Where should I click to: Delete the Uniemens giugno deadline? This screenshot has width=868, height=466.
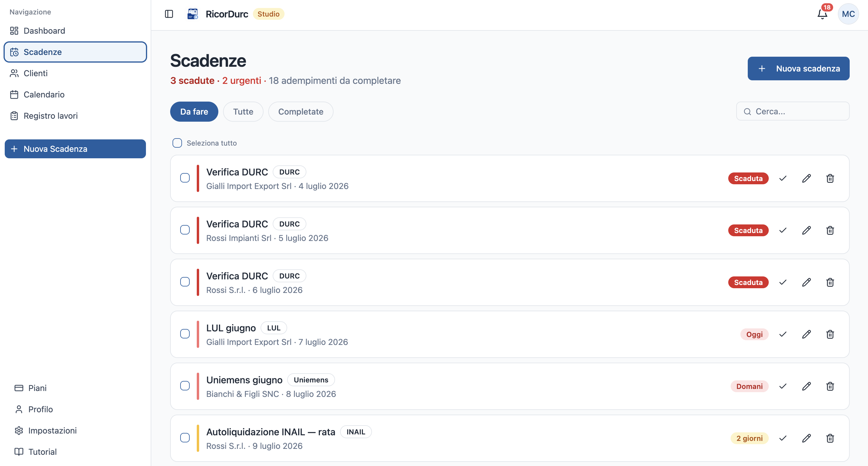(x=830, y=386)
